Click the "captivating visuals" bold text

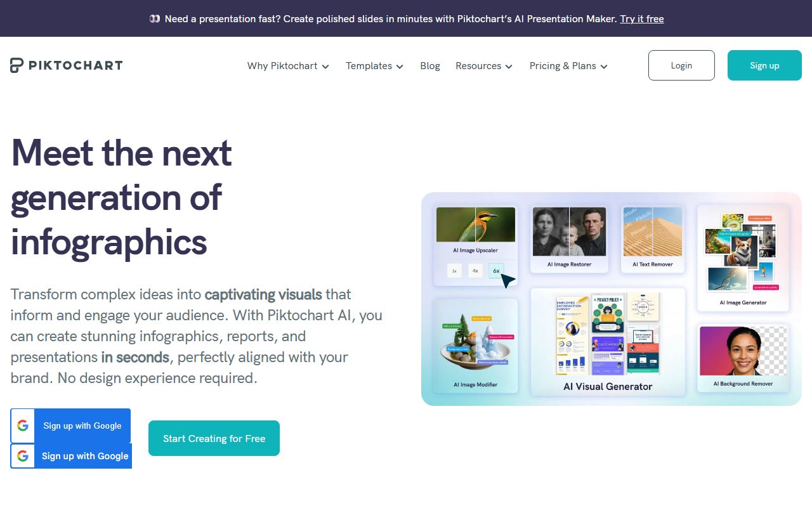coord(263,294)
